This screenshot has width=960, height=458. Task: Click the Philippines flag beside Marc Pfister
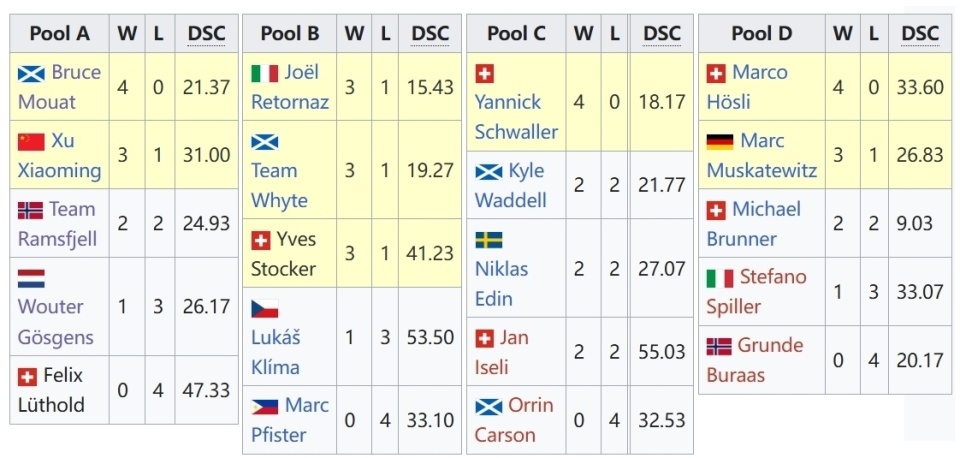(264, 407)
